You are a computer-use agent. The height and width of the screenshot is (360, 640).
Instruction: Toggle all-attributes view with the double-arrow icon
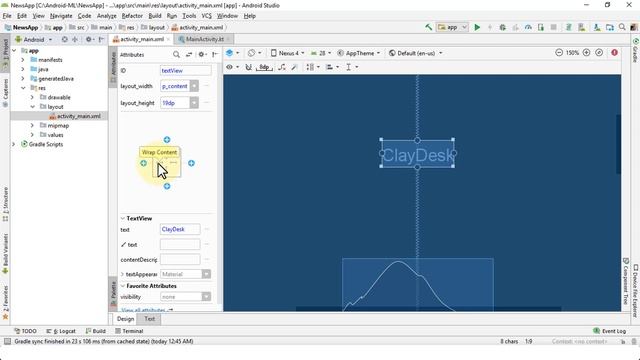click(189, 54)
